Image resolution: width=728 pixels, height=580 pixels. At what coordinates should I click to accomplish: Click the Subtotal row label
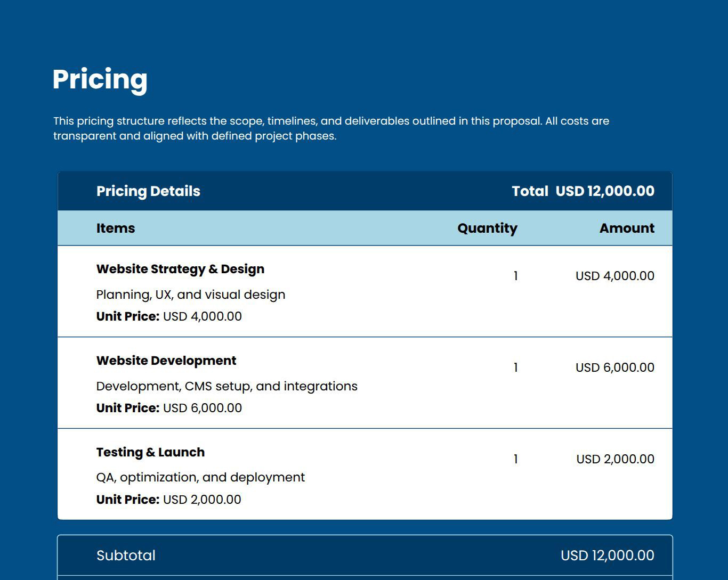click(x=126, y=556)
